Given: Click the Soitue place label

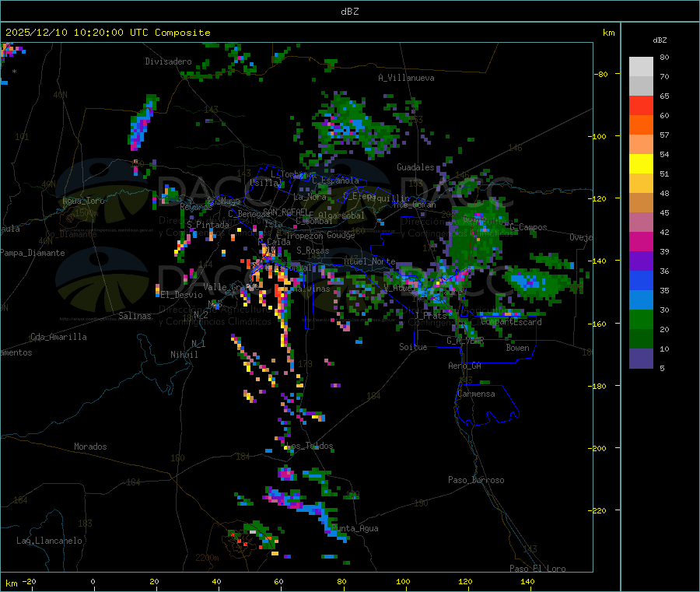Looking at the screenshot, I should coord(413,347).
